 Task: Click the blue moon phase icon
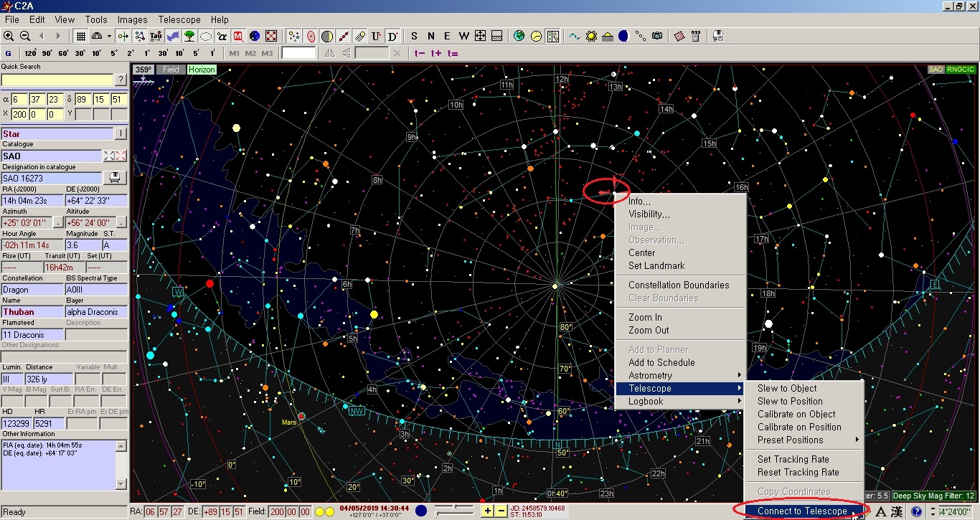coord(623,36)
